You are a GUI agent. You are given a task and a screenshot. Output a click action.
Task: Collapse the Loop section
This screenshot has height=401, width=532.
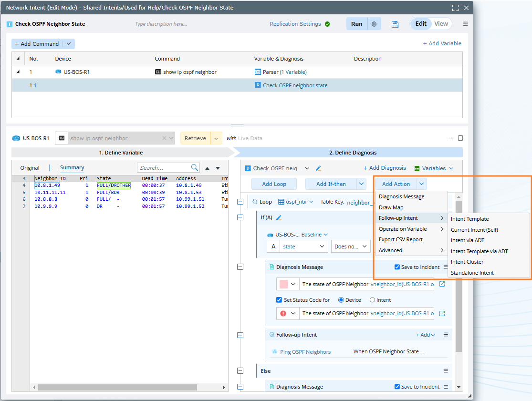[241, 202]
